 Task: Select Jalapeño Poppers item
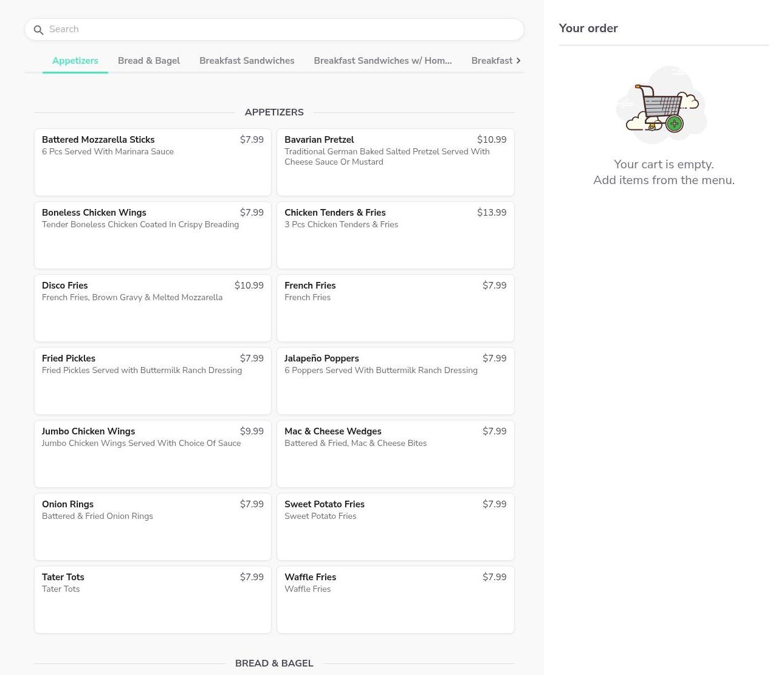pyautogui.click(x=395, y=380)
